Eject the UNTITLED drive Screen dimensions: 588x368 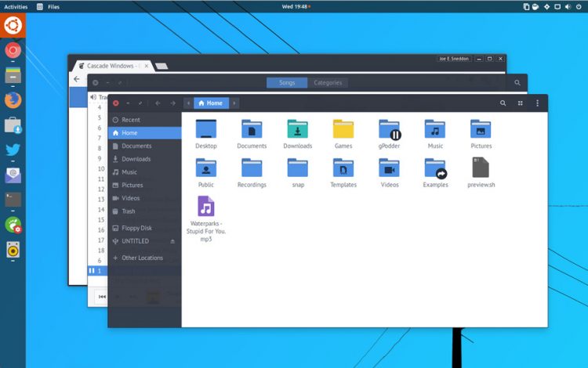pos(172,241)
